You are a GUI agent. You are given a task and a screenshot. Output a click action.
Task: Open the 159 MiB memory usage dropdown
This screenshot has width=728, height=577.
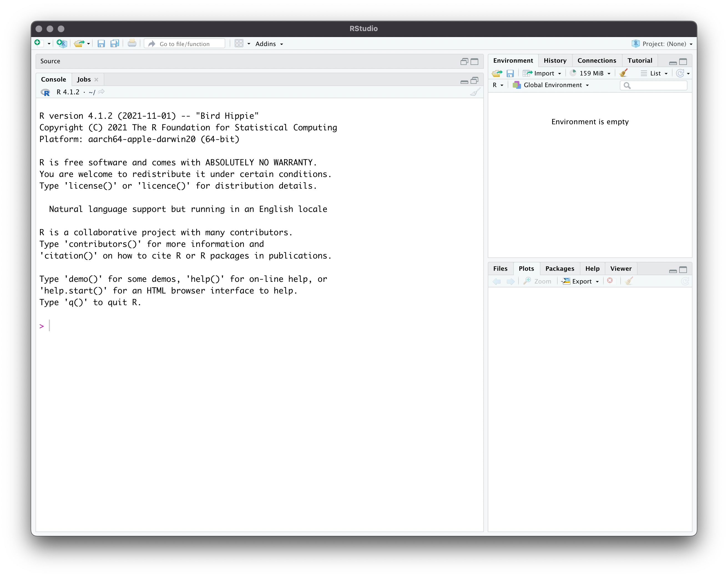590,73
